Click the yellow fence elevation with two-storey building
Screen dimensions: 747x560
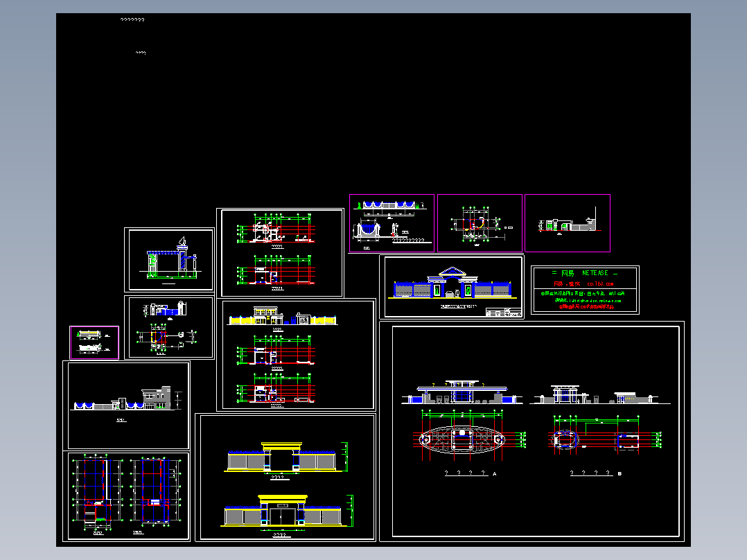tap(283, 316)
